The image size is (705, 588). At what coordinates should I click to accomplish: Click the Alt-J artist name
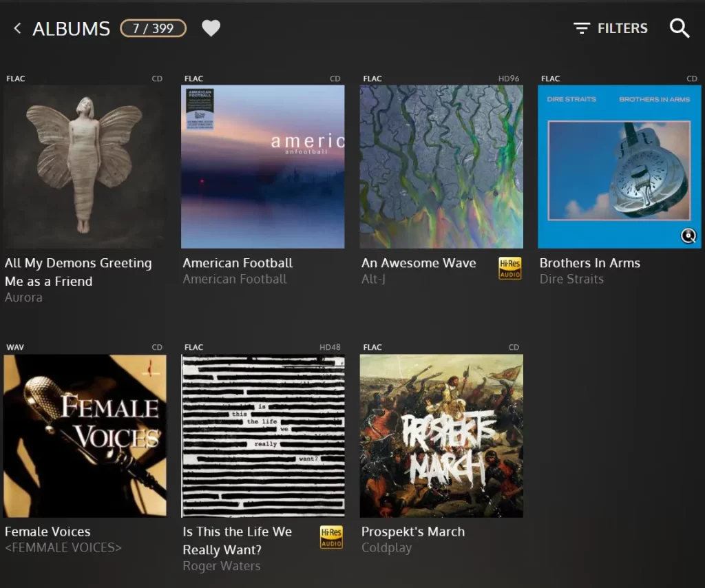(373, 279)
